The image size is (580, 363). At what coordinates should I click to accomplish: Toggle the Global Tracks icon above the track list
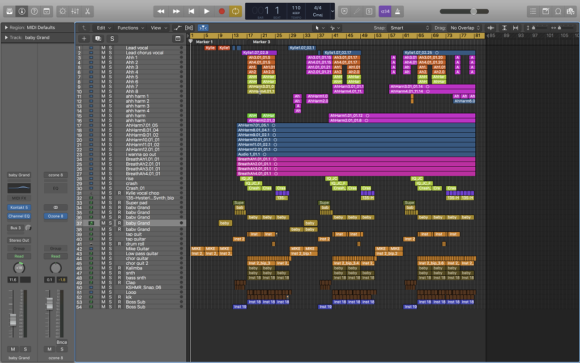click(178, 38)
